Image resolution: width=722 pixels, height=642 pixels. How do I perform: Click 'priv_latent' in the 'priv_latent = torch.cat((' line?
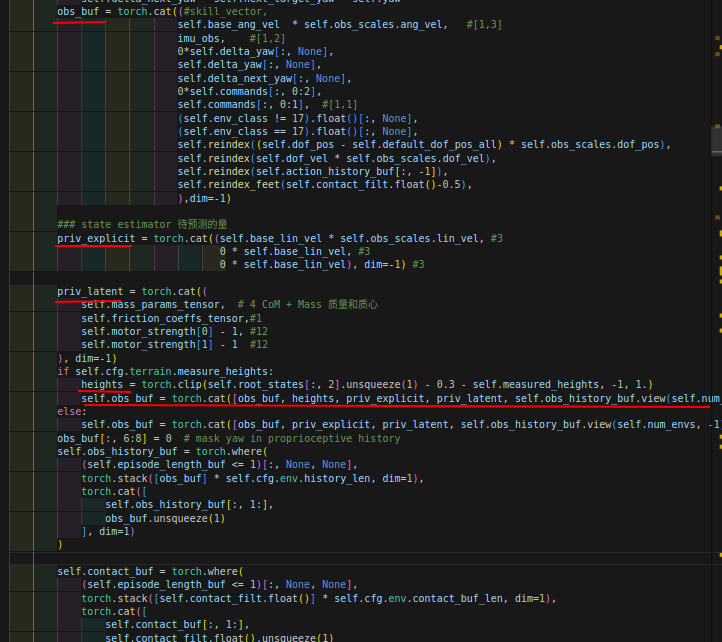pyautogui.click(x=90, y=292)
